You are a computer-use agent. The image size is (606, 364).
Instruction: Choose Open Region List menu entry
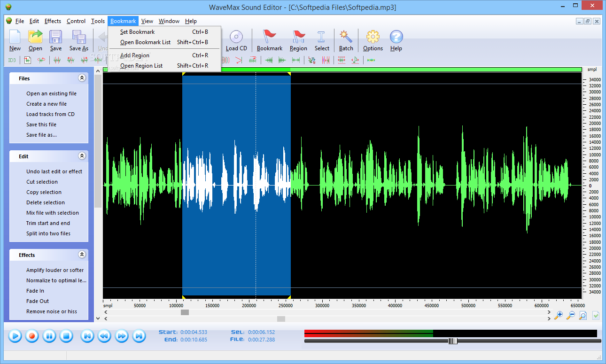164,66
